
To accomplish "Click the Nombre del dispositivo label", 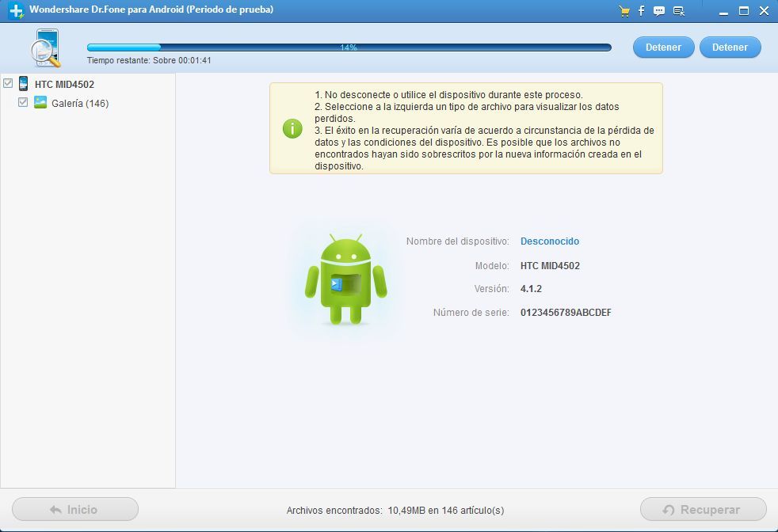I will tap(457, 241).
